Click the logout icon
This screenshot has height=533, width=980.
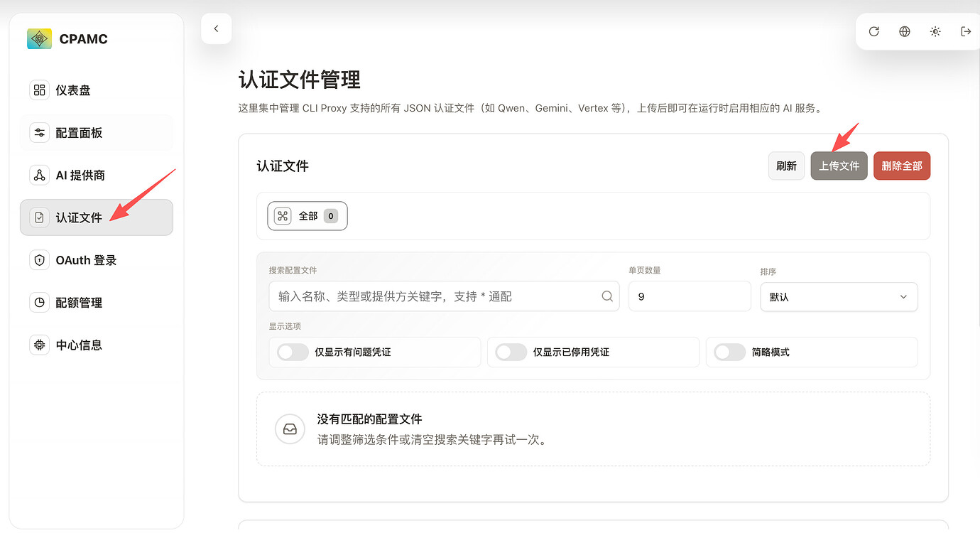tap(966, 31)
